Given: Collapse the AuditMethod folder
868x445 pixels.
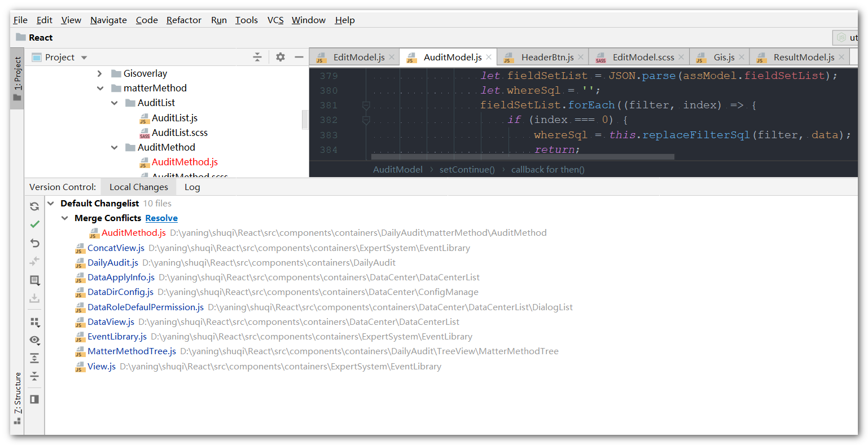Looking at the screenshot, I should (114, 147).
